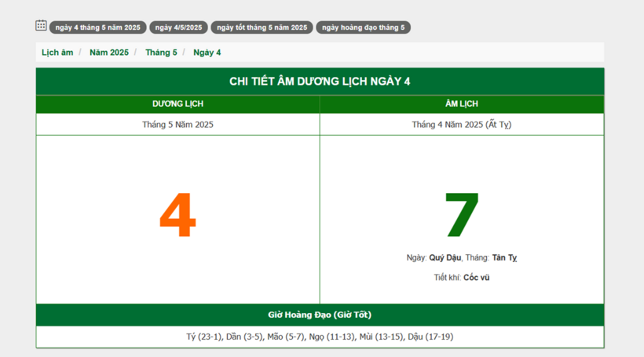Open the 'ngày 4 tháng 5 năm 2025' tag
644x357 pixels.
tap(97, 27)
